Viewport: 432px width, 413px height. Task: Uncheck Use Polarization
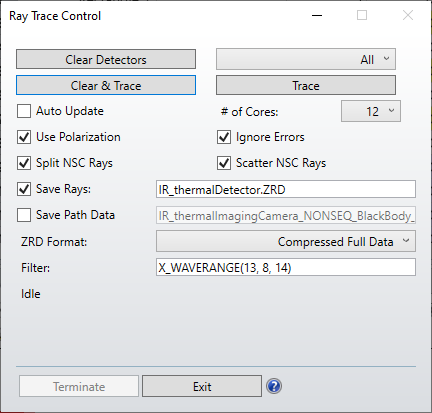24,137
